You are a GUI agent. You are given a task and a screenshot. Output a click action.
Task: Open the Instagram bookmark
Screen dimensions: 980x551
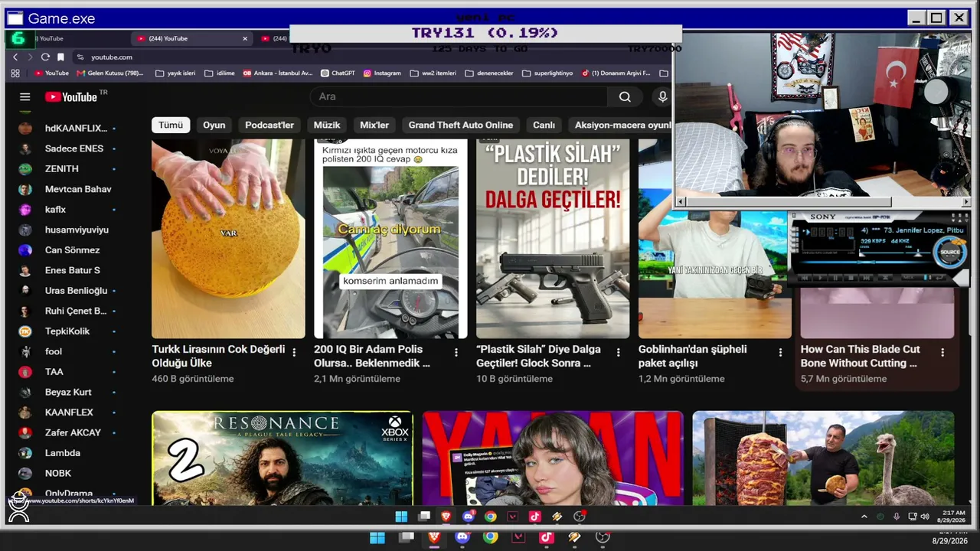click(x=383, y=73)
